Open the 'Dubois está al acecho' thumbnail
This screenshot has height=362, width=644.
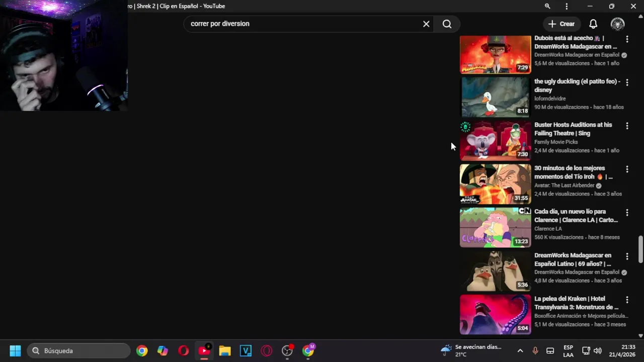(x=495, y=54)
